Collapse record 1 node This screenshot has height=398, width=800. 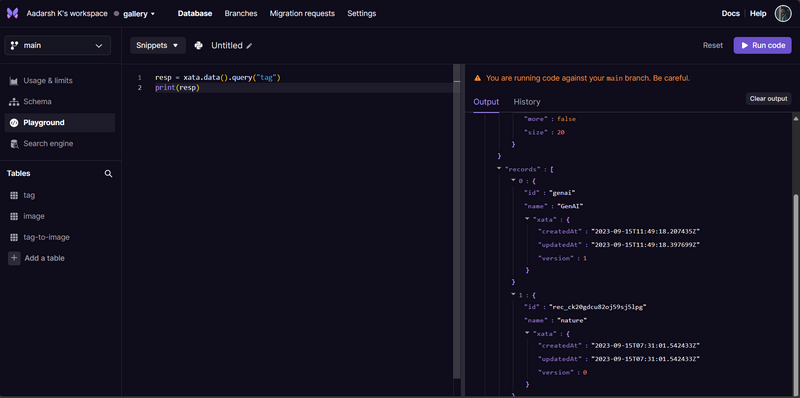513,294
